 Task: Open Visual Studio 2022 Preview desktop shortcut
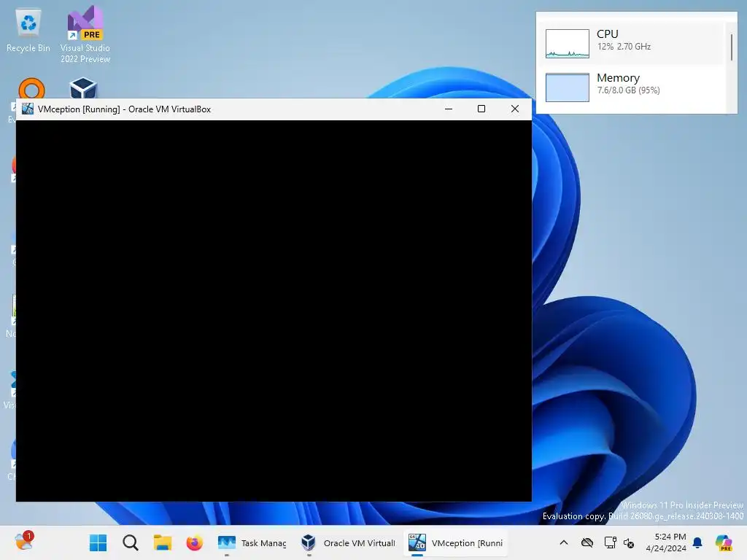(x=85, y=34)
